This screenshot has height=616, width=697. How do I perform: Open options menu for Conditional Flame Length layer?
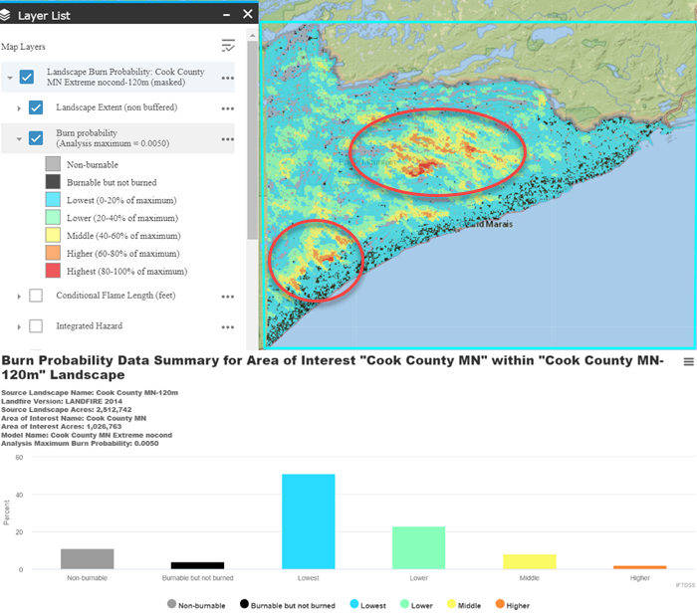[228, 296]
